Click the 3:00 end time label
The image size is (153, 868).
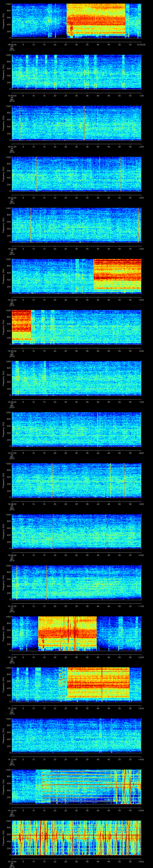point(141,197)
